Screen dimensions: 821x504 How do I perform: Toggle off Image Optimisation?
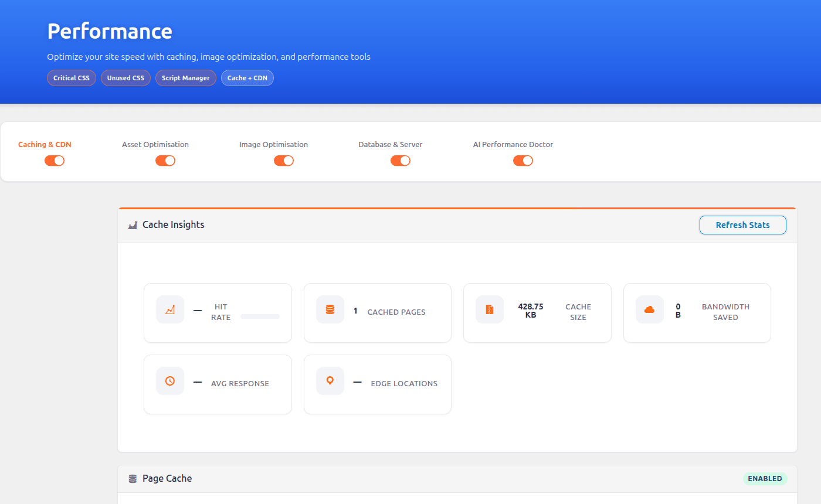[284, 160]
